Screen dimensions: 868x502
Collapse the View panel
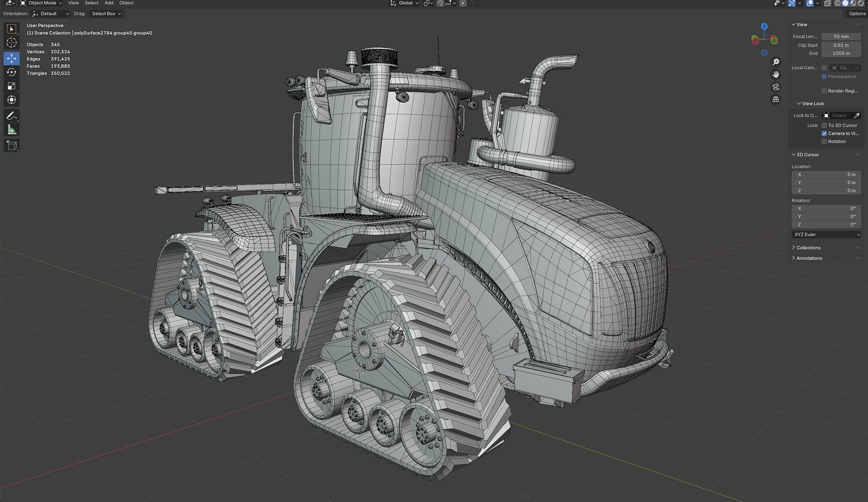click(793, 25)
